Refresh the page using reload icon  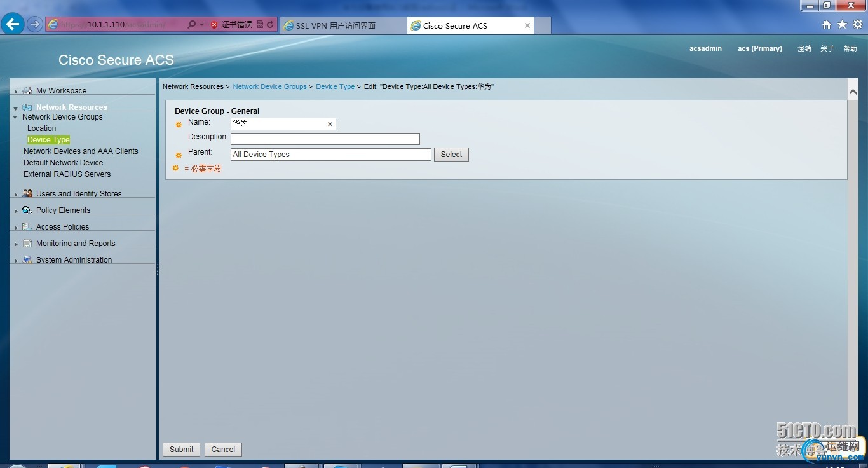(270, 25)
